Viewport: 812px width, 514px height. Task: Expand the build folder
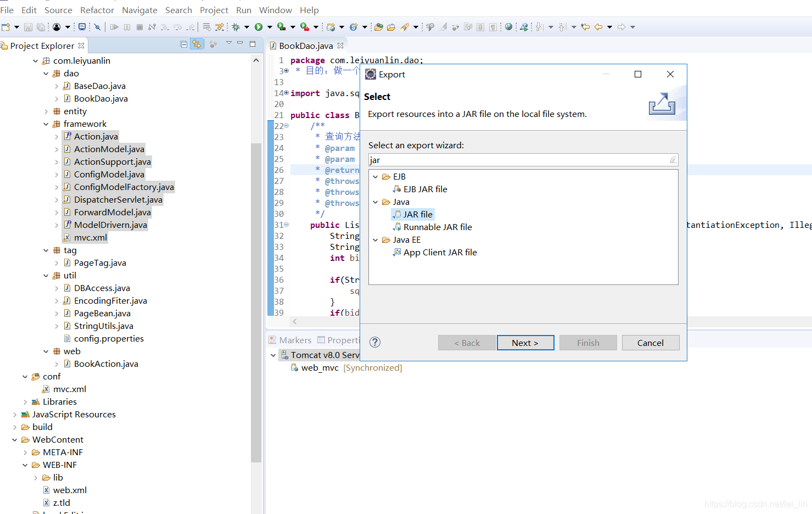[x=15, y=427]
